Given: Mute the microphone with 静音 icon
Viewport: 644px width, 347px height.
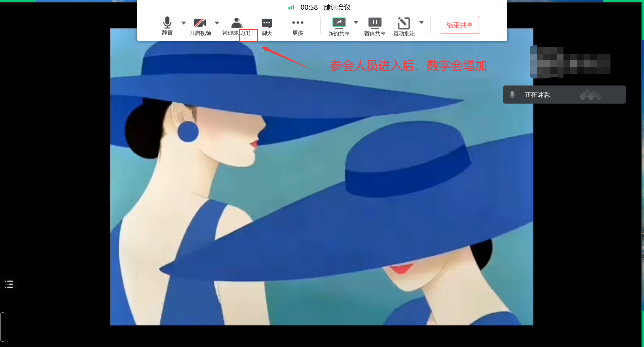Looking at the screenshot, I should click(167, 26).
